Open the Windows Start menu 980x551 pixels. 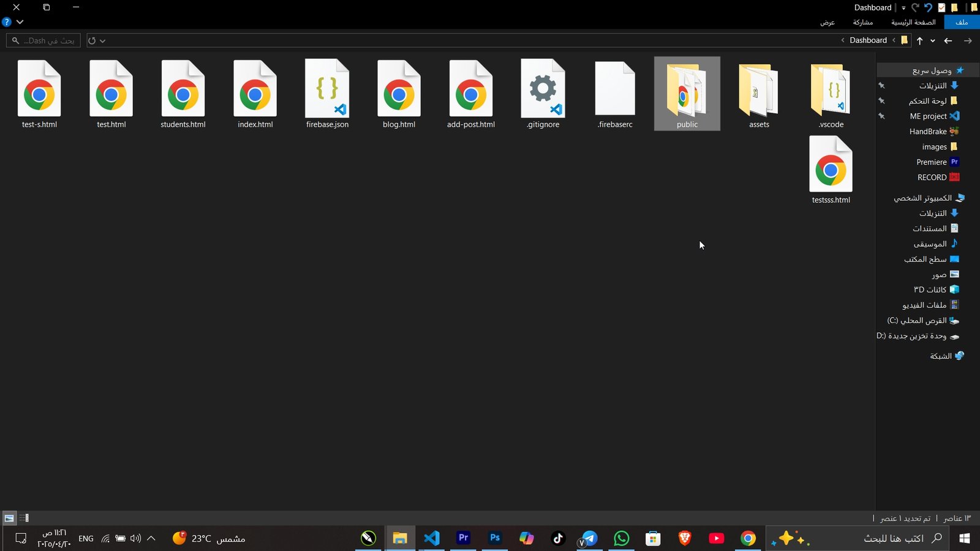[965, 538]
